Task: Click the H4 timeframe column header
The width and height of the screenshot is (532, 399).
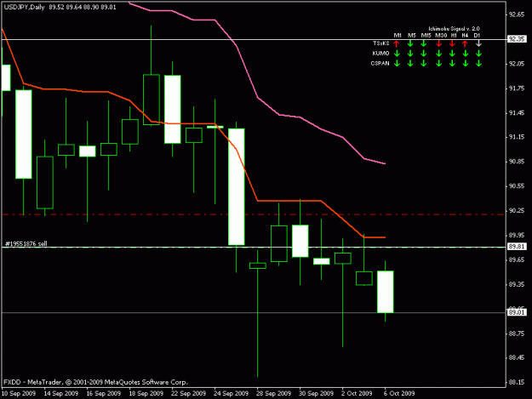Action: 465,35
